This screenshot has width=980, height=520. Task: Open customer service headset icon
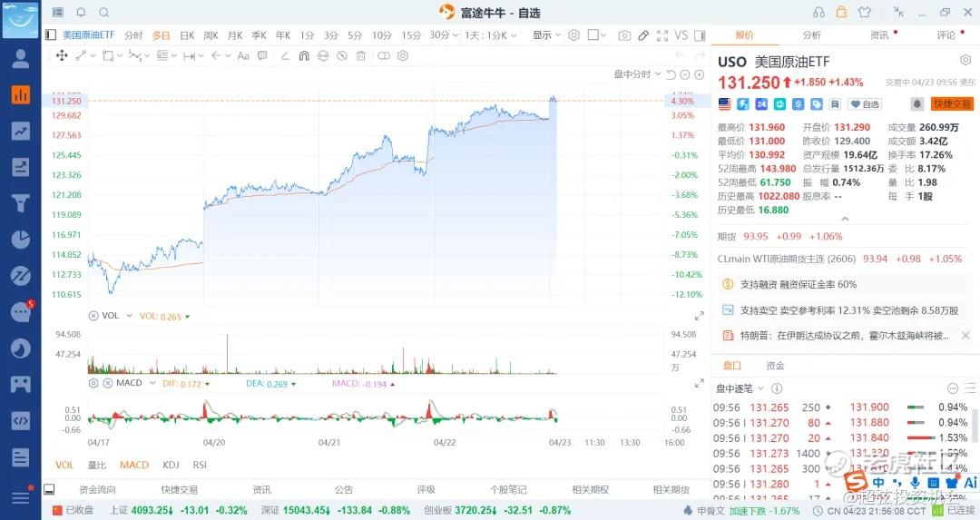click(x=818, y=13)
